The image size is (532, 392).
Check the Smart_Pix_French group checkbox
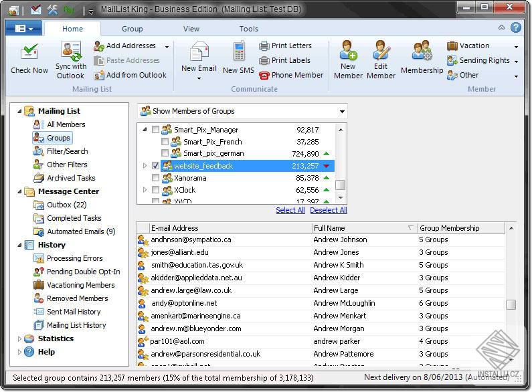[x=165, y=141]
